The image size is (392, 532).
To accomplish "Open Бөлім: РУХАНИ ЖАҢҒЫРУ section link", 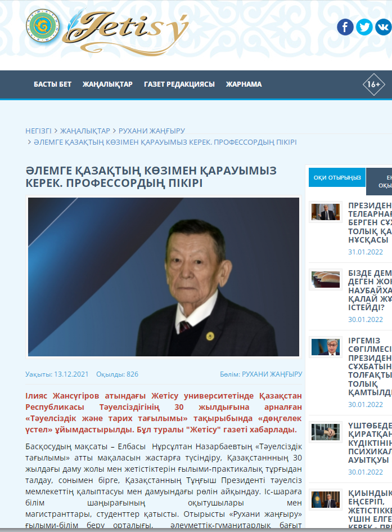I will (x=261, y=374).
